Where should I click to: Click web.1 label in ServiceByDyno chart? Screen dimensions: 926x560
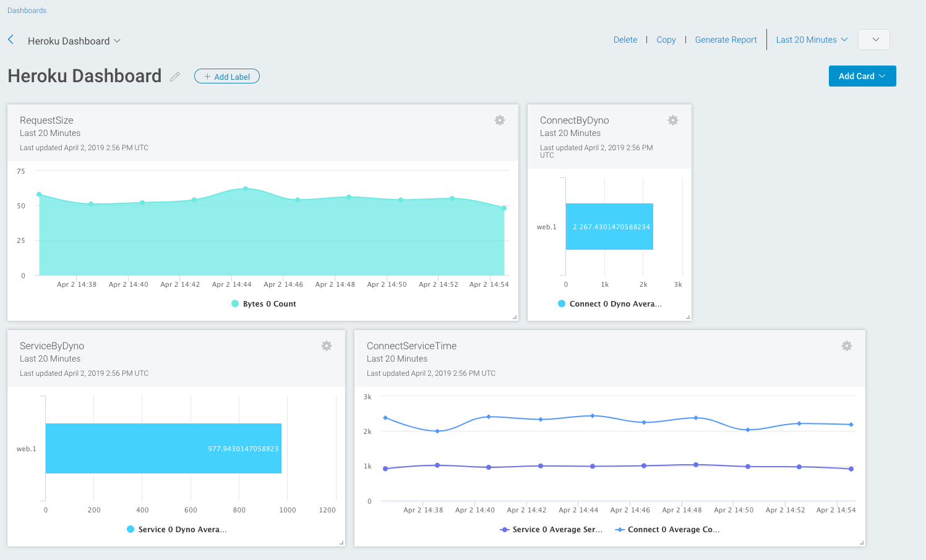point(26,449)
